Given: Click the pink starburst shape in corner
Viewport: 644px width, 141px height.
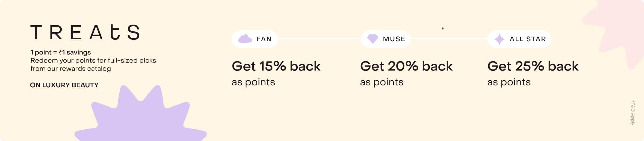Looking at the screenshot, I should (615, 33).
